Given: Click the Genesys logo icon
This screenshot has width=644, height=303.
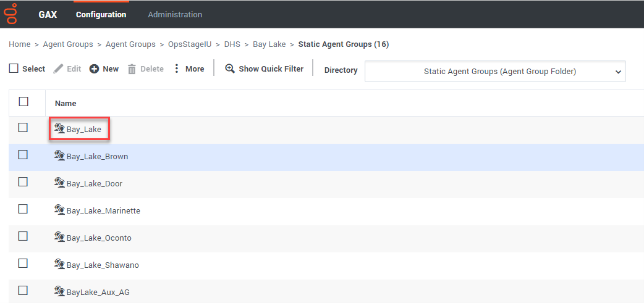Looking at the screenshot, I should (11, 14).
